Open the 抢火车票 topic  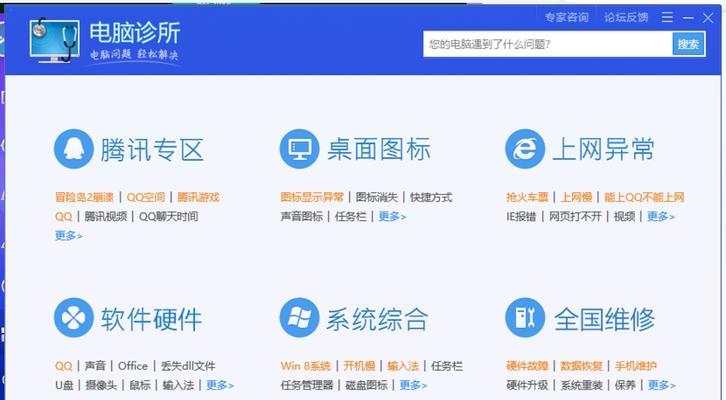(527, 197)
